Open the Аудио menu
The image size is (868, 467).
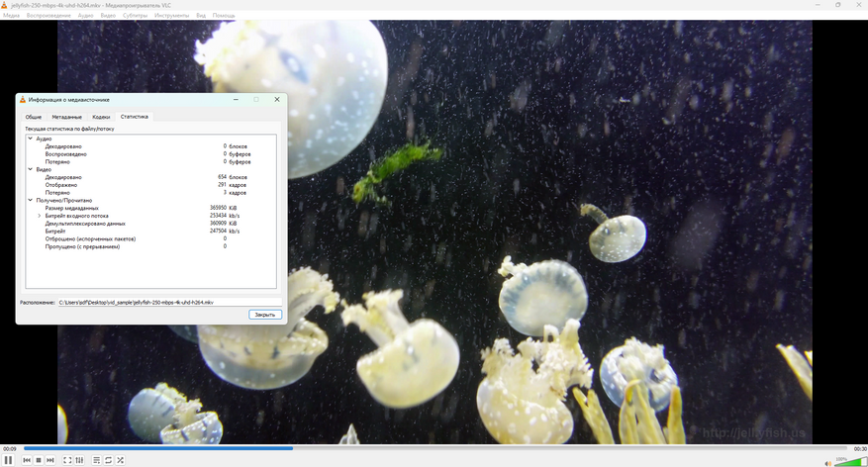[x=85, y=16]
